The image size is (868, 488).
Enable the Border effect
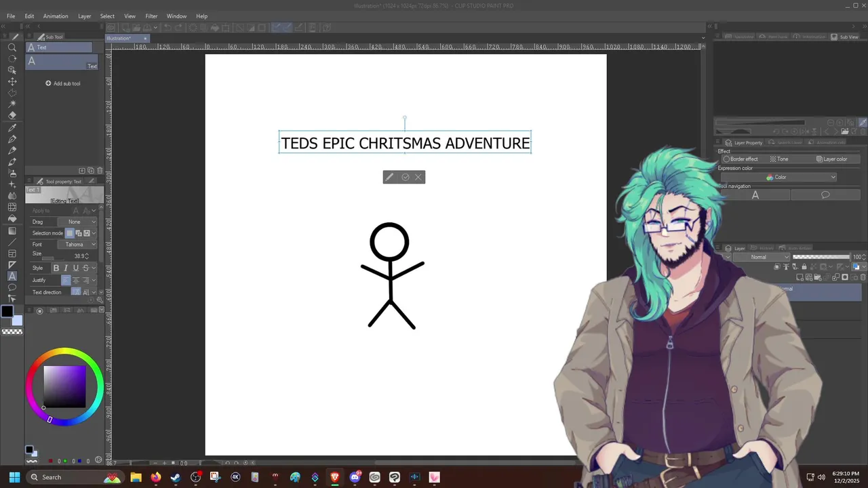click(740, 159)
